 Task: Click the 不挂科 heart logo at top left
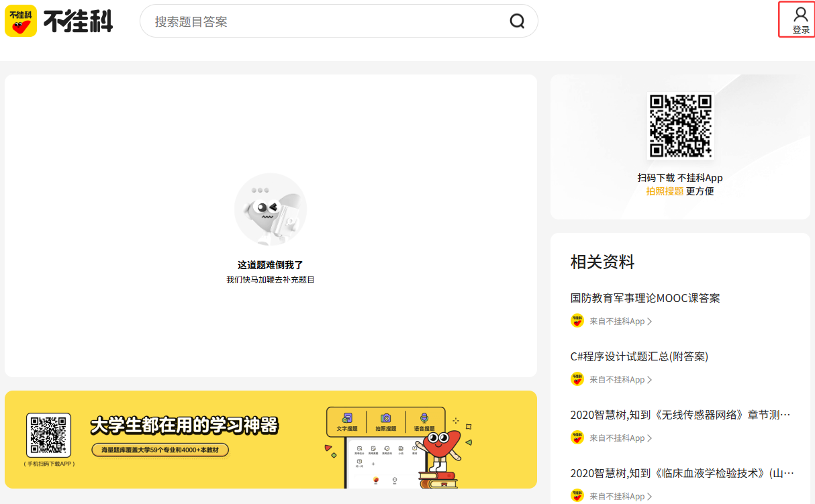pyautogui.click(x=21, y=21)
